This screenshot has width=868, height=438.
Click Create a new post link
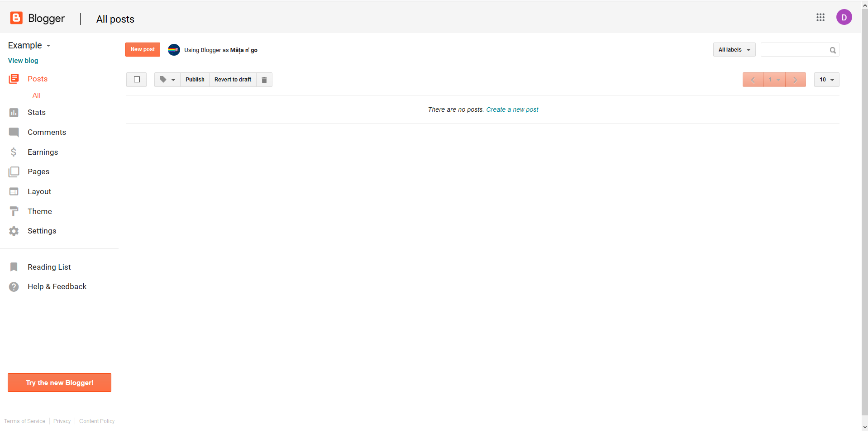pyautogui.click(x=512, y=109)
